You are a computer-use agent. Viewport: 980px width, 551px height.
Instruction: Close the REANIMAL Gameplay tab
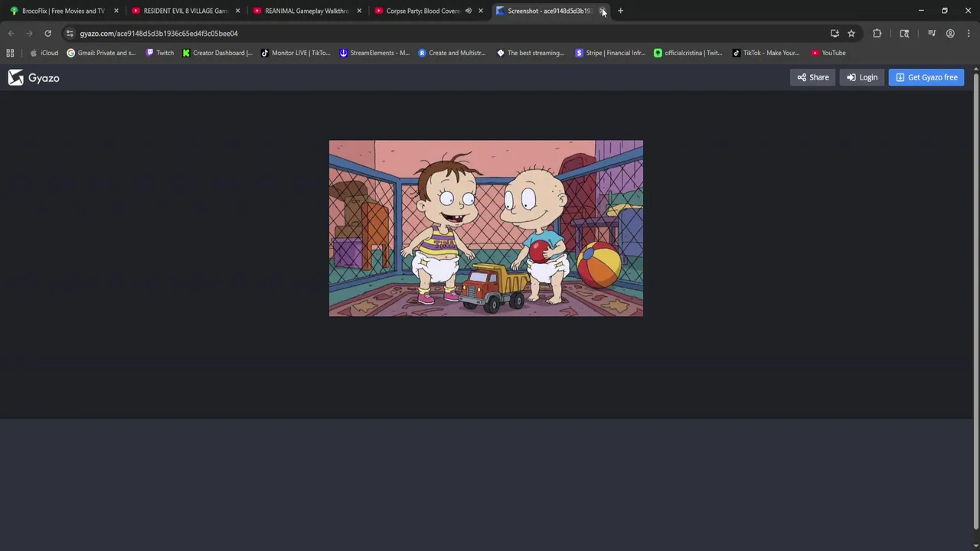coord(359,11)
